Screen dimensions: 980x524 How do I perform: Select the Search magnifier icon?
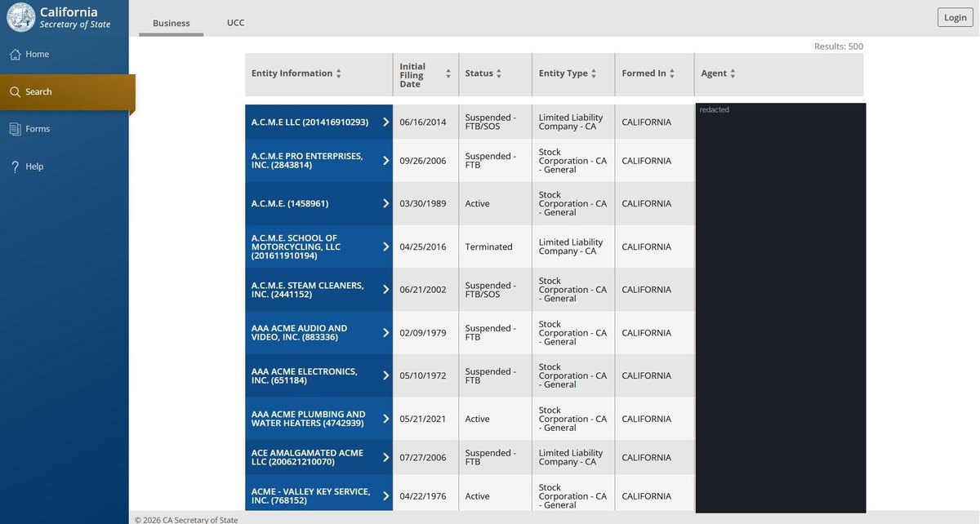[15, 92]
